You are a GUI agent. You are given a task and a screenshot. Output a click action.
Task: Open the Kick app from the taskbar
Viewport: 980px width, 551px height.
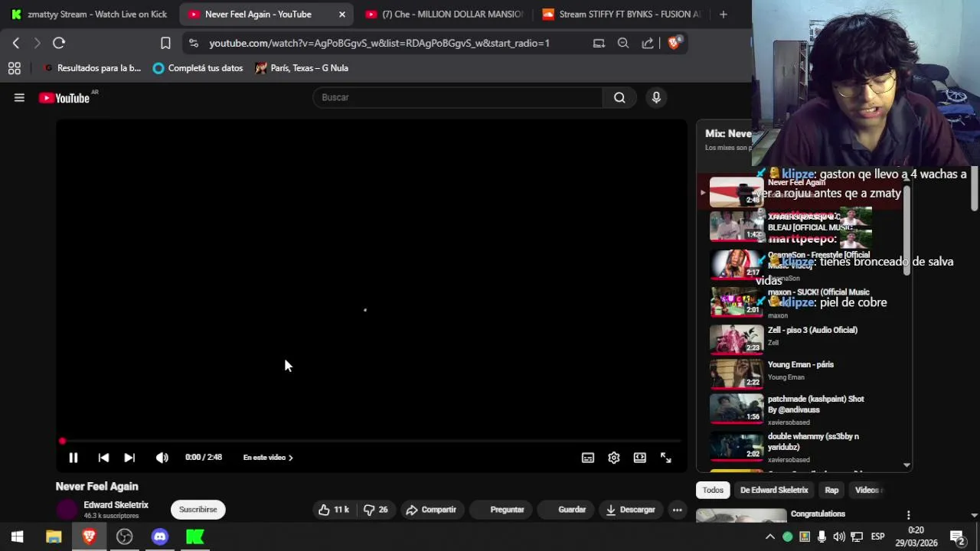pos(195,537)
